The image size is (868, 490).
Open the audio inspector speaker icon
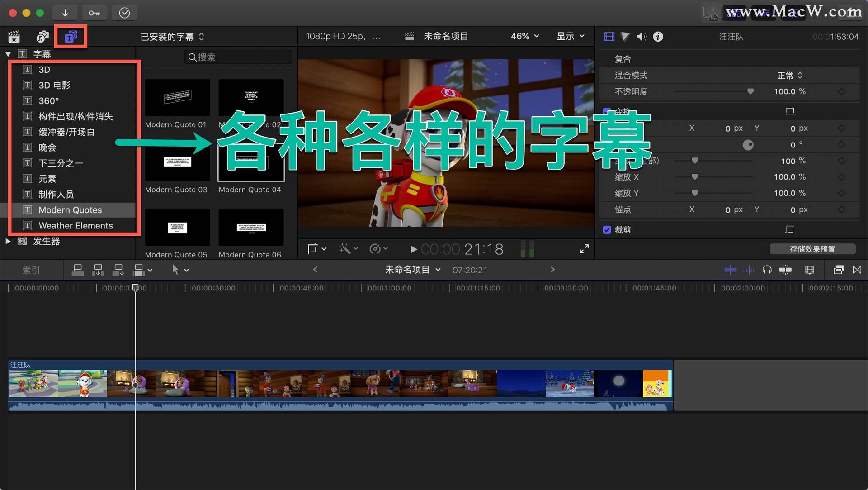pyautogui.click(x=642, y=37)
